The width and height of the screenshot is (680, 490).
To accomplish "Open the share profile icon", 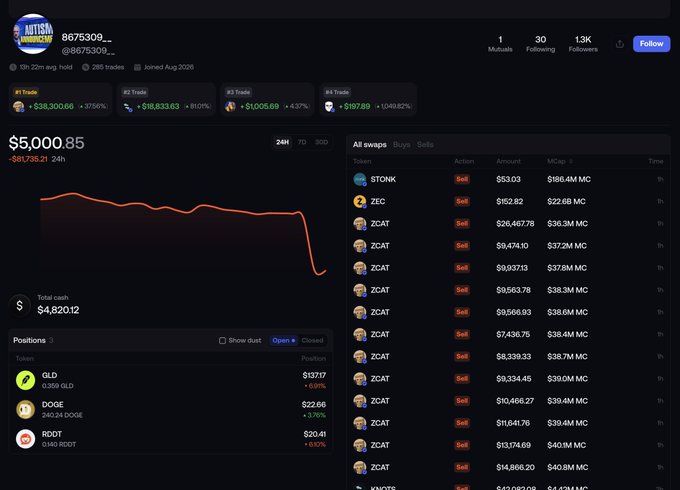I will (x=620, y=44).
